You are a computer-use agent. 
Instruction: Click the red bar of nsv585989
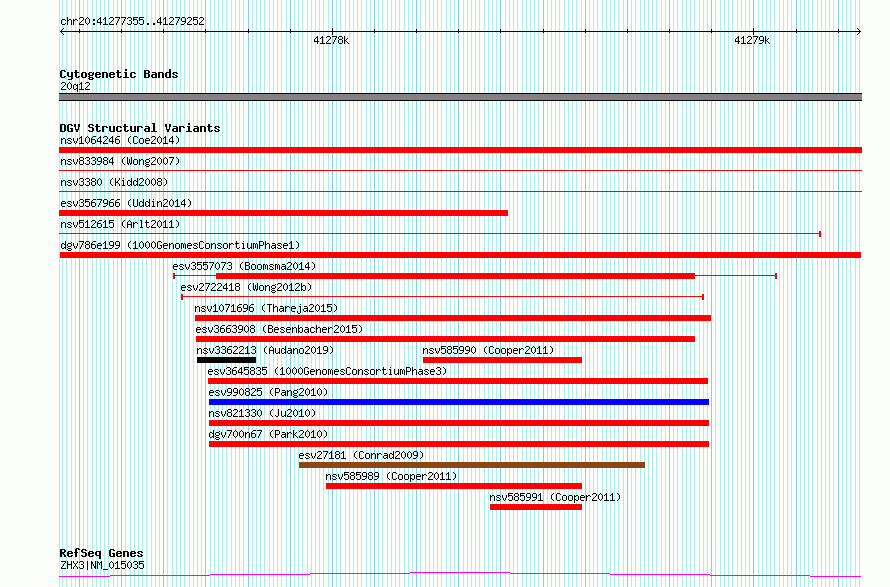pos(454,486)
